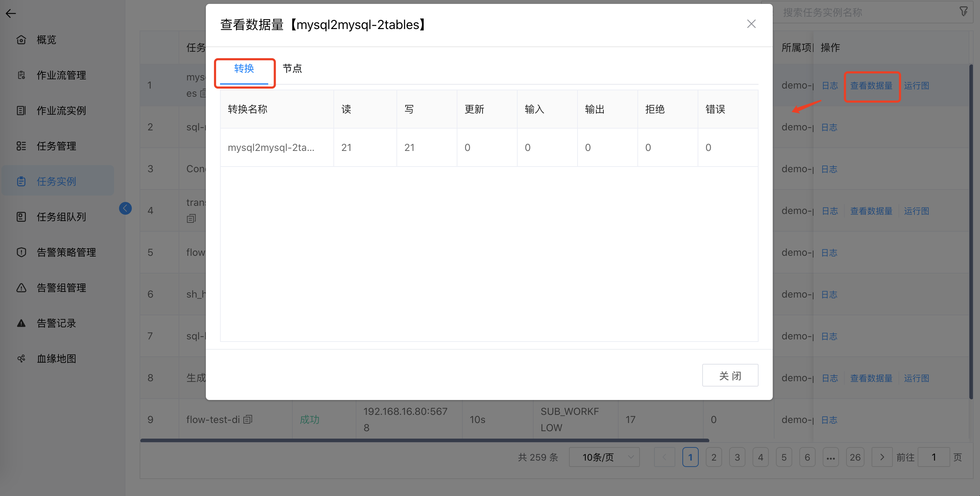This screenshot has height=496, width=980.
Task: Go to page 26 in pagination
Action: pyautogui.click(x=855, y=457)
